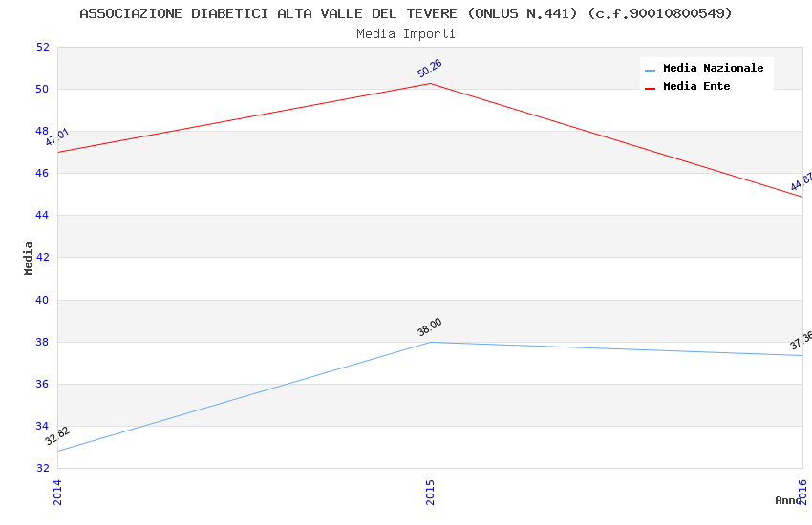Image resolution: width=812 pixels, height=525 pixels.
Task: Click the red Media Ente legend swatch
Action: click(x=651, y=87)
